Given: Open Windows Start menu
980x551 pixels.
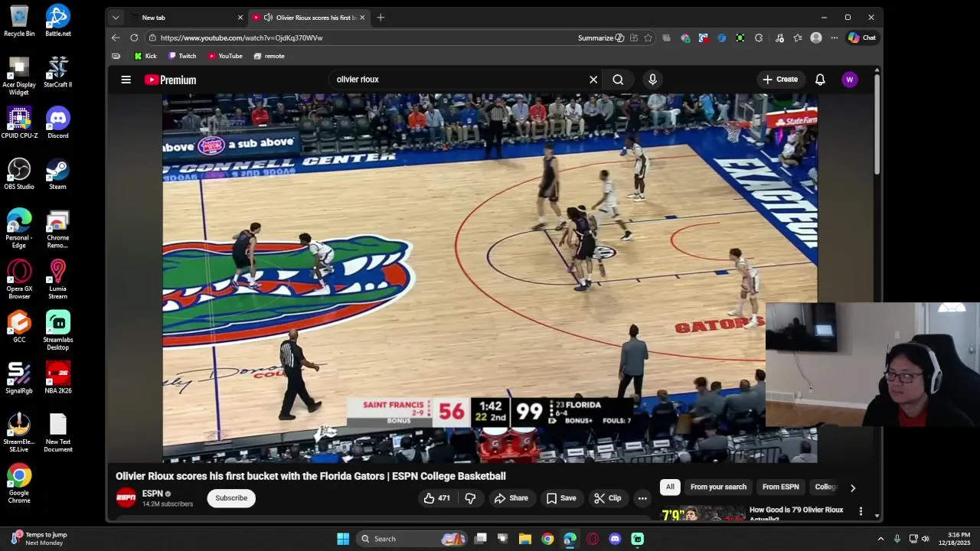Looking at the screenshot, I should pos(343,539).
